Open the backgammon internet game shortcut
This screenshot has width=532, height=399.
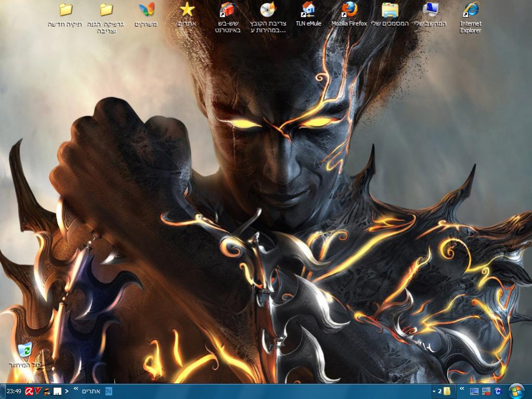[227, 10]
